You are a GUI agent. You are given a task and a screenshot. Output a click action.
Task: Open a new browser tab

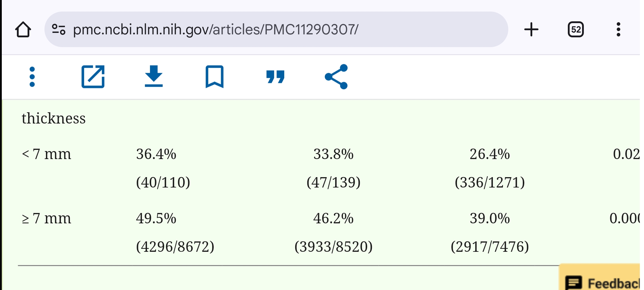[531, 30]
